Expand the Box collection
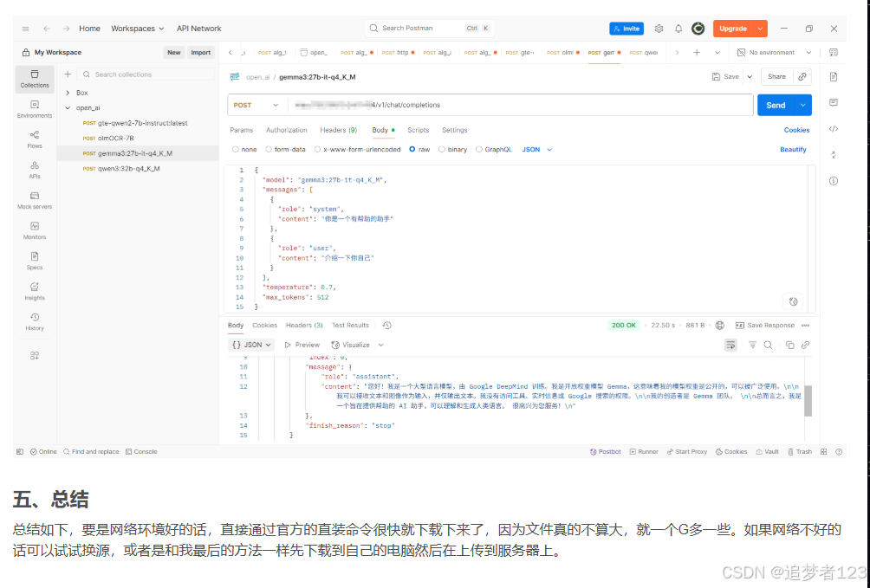The width and height of the screenshot is (870, 588). pyautogui.click(x=68, y=93)
